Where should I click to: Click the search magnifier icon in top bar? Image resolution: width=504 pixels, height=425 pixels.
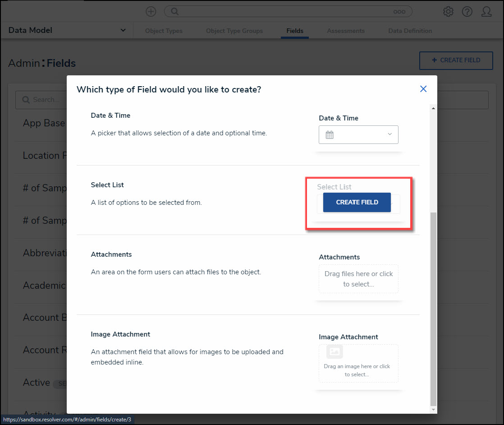click(x=174, y=12)
